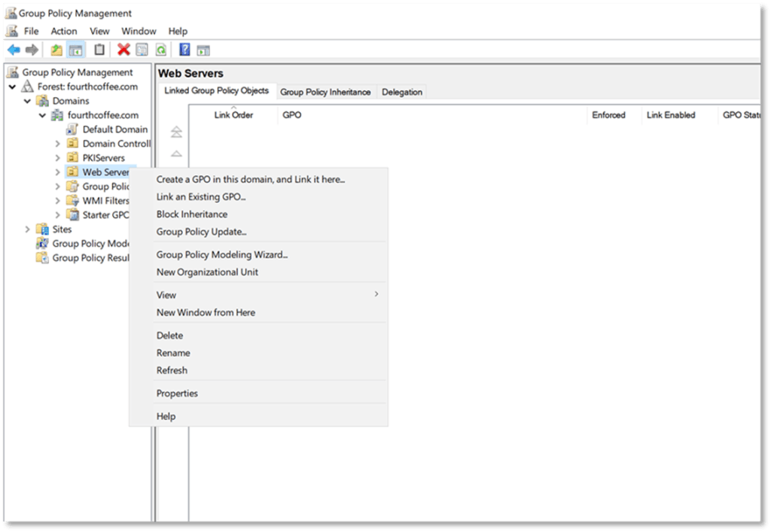Click the clipboard icon in the toolbar
771x532 pixels.
(99, 50)
